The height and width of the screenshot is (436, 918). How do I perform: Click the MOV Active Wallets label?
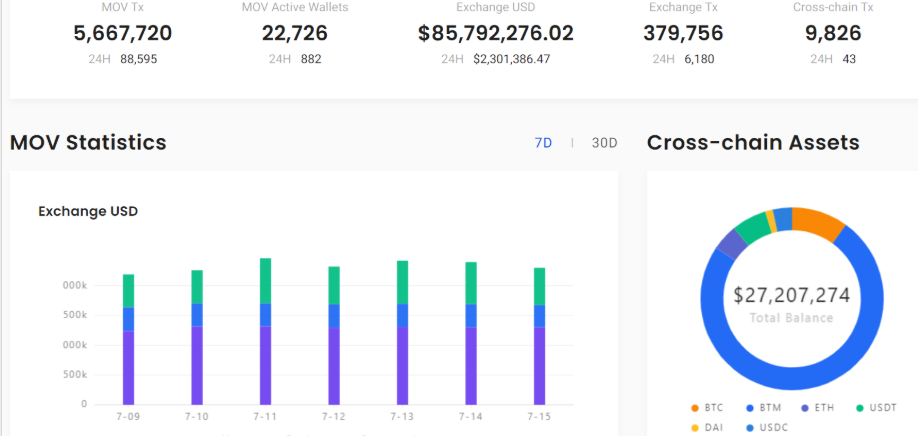click(294, 8)
